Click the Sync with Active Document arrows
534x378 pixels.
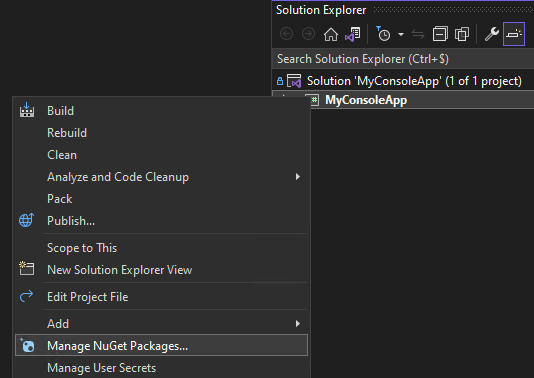click(418, 34)
